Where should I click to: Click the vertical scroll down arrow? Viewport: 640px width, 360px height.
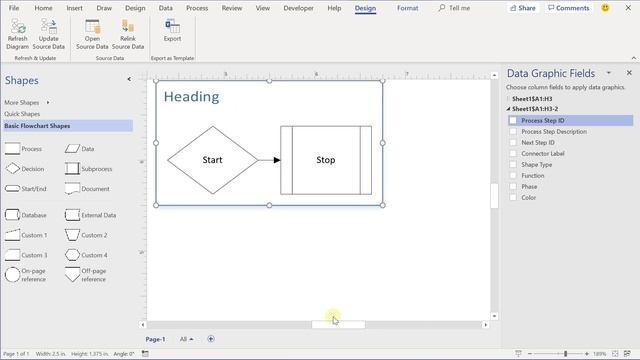click(494, 316)
